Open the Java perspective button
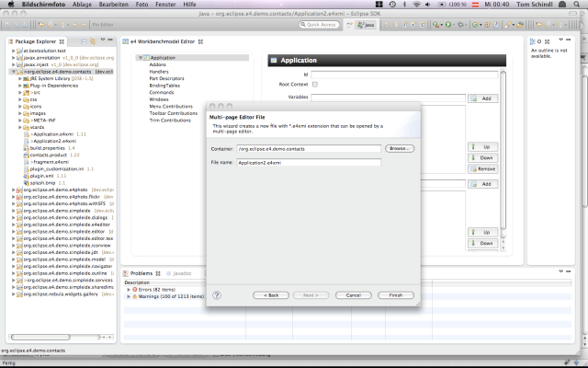This screenshot has width=588, height=368. point(367,24)
